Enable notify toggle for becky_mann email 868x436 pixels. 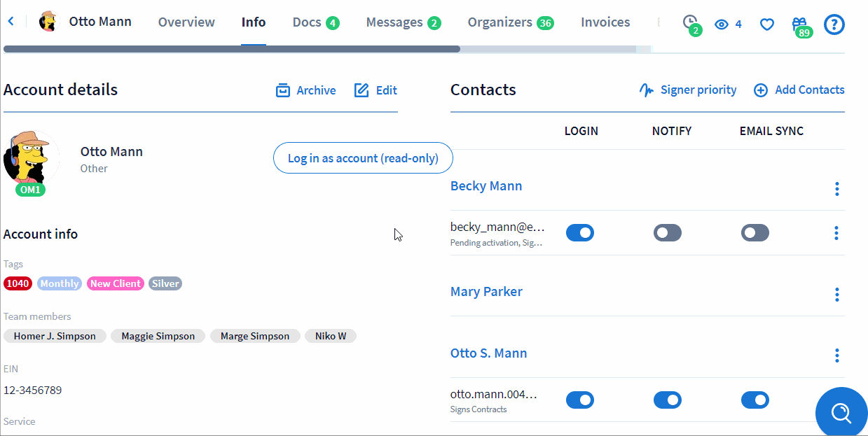pyautogui.click(x=667, y=233)
